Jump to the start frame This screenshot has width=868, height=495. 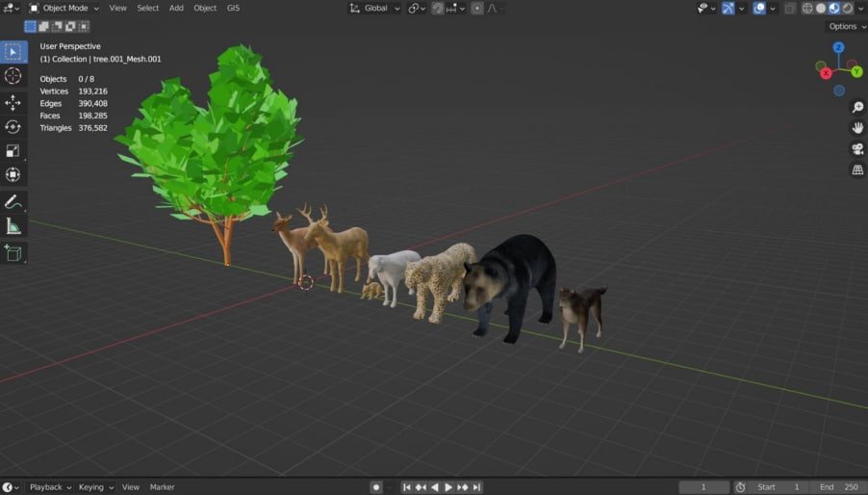coord(407,487)
